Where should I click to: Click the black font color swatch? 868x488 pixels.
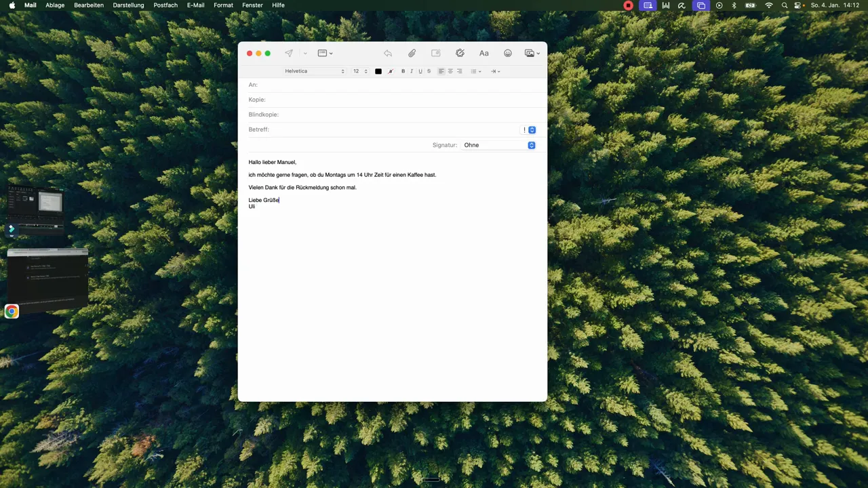pyautogui.click(x=378, y=71)
